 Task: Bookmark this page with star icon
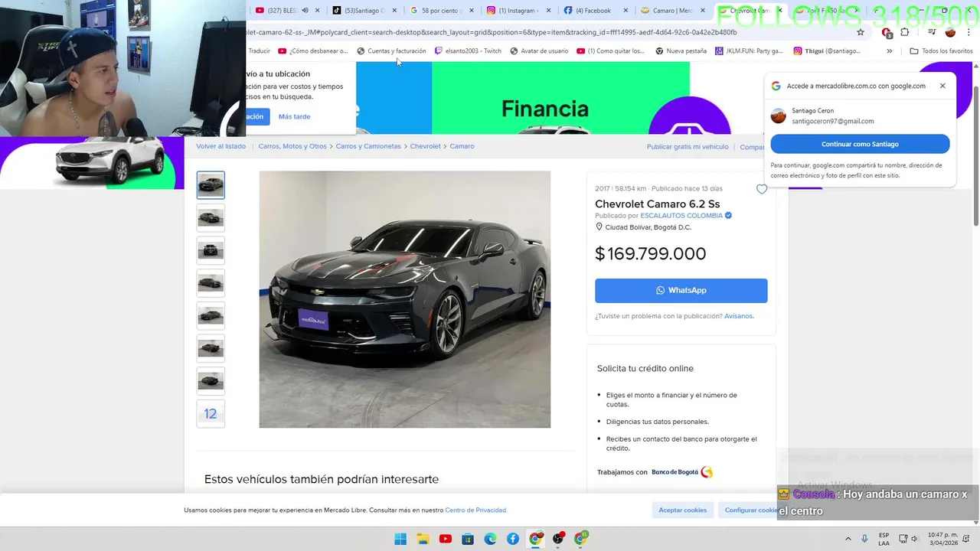[861, 32]
